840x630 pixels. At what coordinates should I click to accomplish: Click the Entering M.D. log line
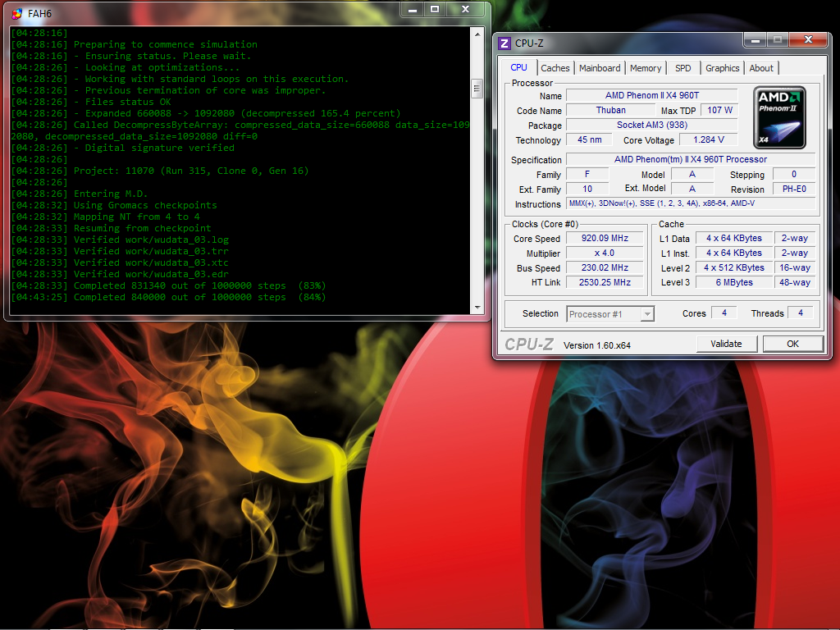coord(80,194)
